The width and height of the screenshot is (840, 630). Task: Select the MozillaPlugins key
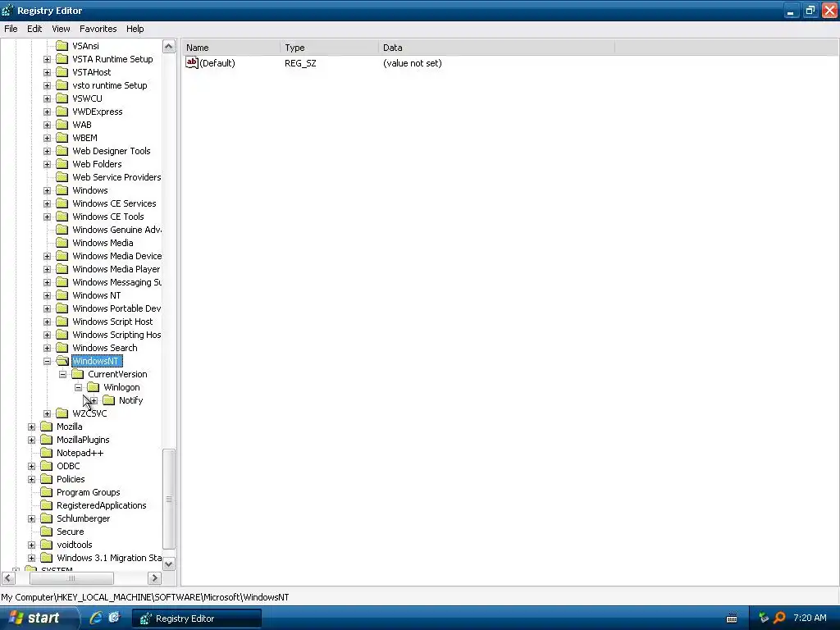[83, 440]
